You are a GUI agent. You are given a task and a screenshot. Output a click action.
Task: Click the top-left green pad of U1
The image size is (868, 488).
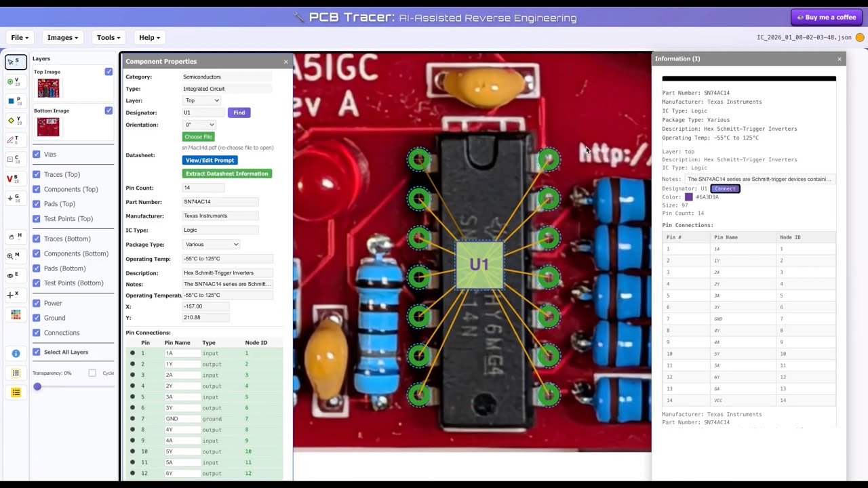(419, 160)
